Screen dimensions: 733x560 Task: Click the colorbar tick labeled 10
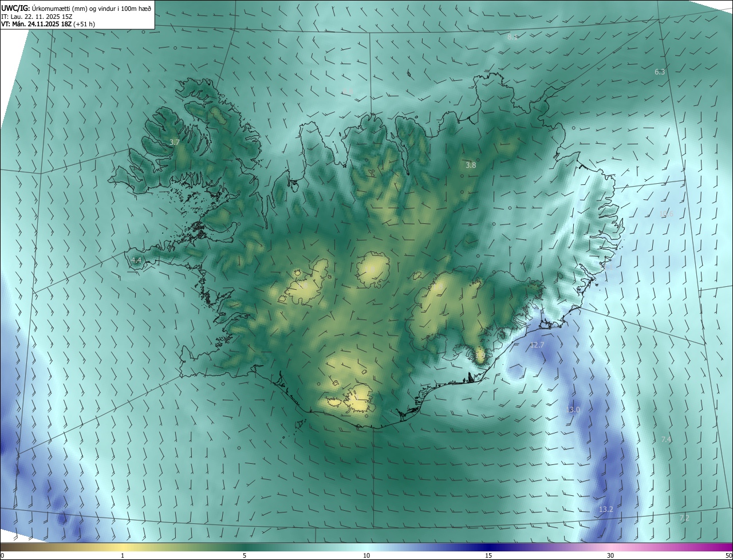366,555
